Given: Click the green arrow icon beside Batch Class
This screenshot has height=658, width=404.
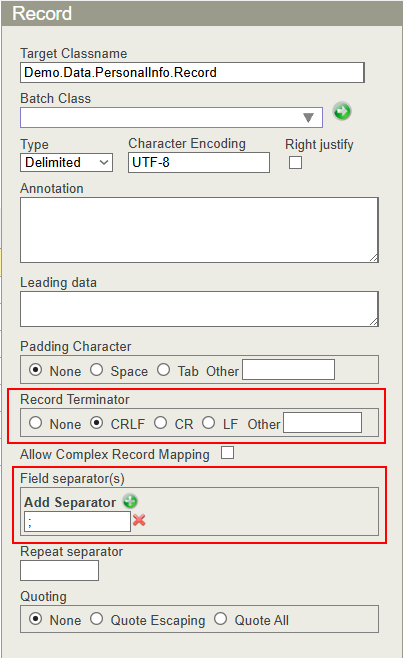Looking at the screenshot, I should tap(342, 112).
